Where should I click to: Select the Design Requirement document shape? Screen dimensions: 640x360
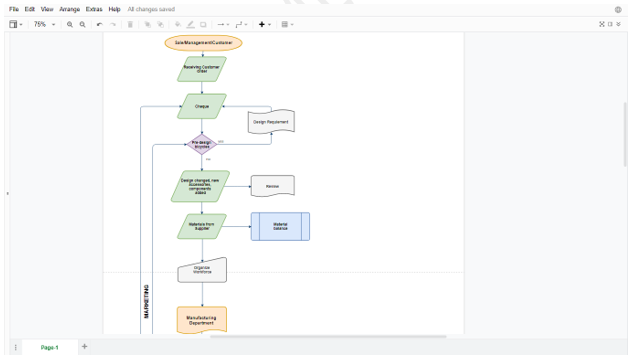pos(271,122)
